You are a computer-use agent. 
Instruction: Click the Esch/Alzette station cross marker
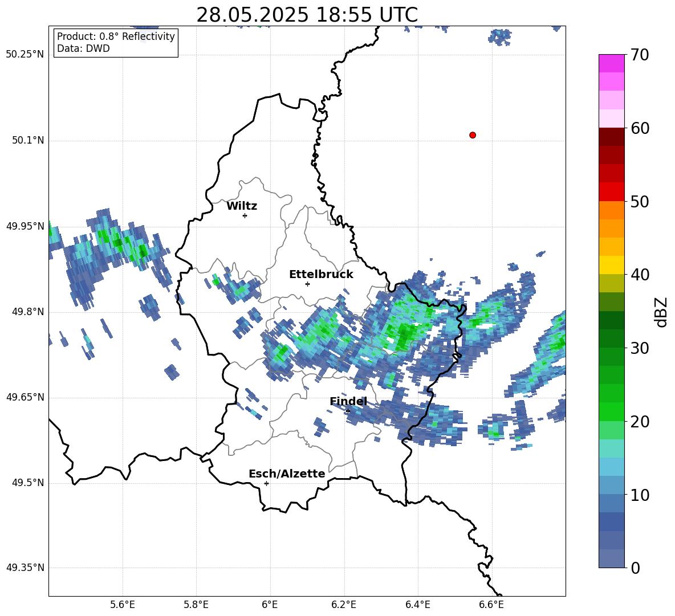tap(266, 483)
